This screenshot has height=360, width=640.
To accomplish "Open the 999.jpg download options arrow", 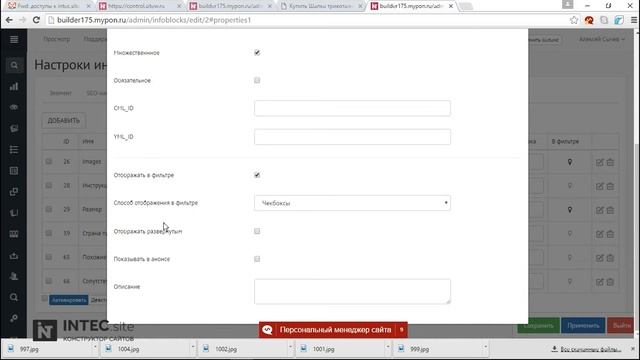I will (x=485, y=348).
